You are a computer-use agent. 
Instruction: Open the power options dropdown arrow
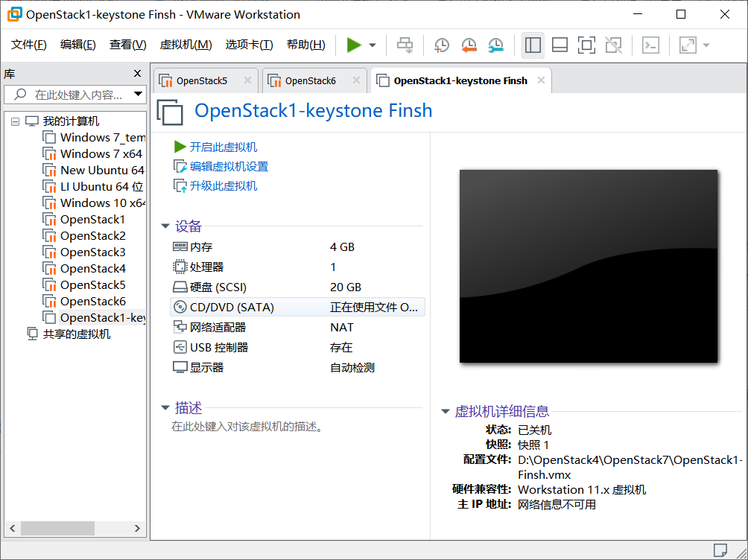tap(373, 45)
